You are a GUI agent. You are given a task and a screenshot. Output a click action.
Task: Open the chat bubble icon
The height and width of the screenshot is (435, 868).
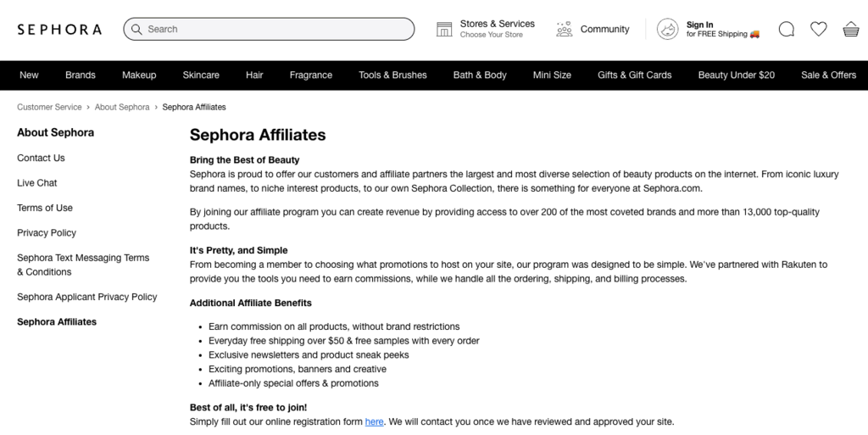(x=787, y=30)
